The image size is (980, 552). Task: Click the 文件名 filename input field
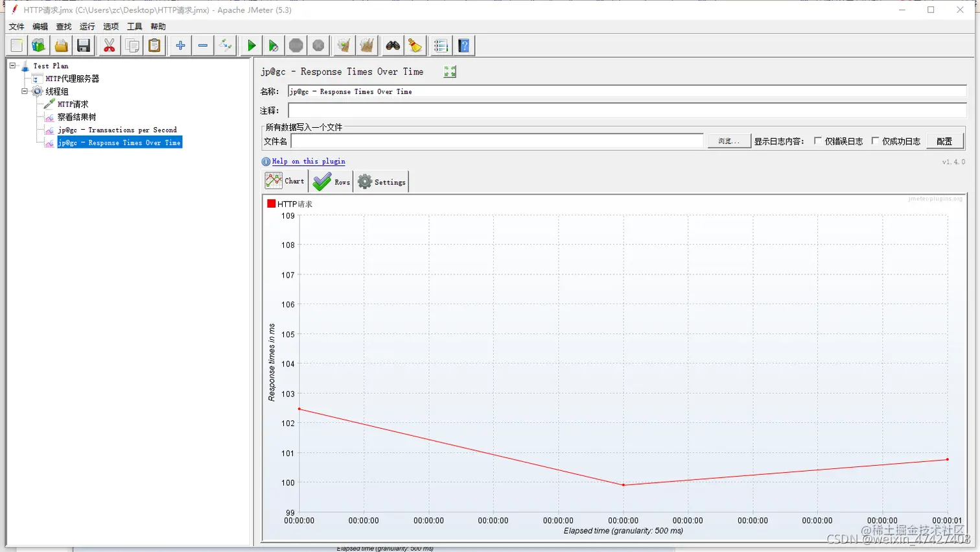pyautogui.click(x=497, y=141)
